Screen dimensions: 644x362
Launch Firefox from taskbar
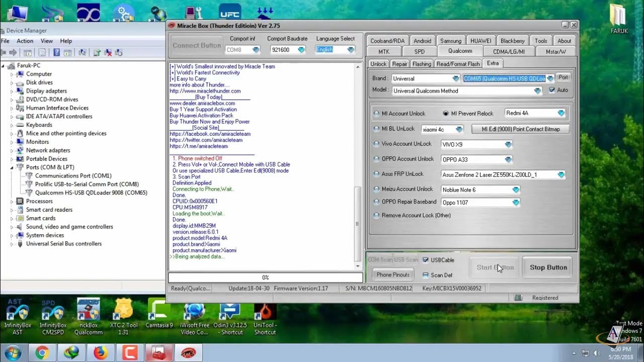[x=101, y=353]
